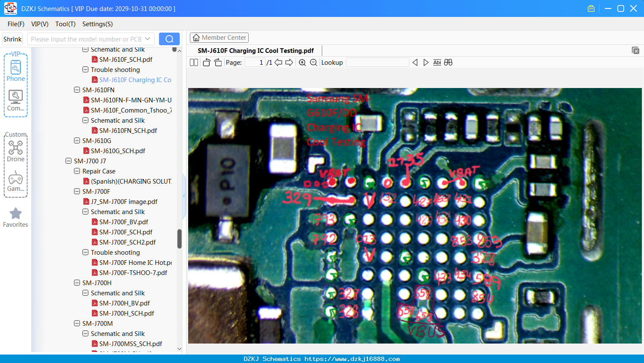
Task: Click the Lookup text field
Action: (377, 63)
